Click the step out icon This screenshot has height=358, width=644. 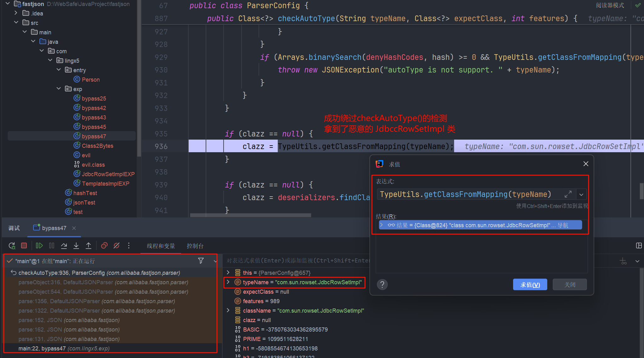(88, 245)
